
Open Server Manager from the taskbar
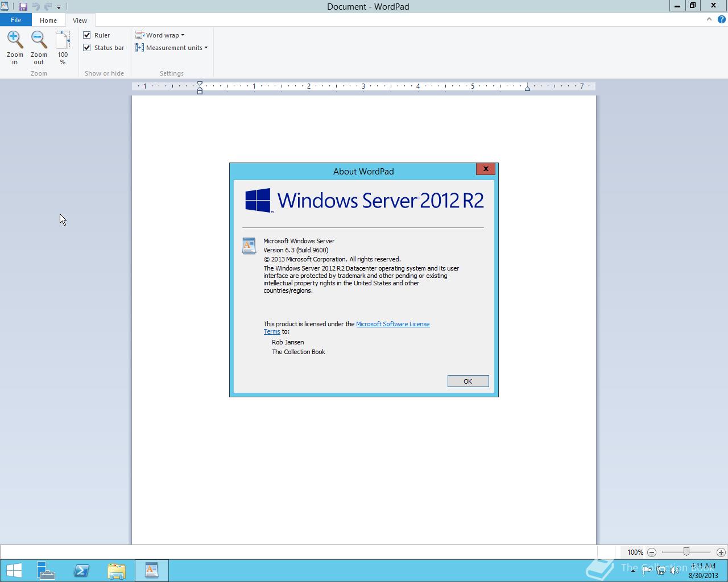46,571
